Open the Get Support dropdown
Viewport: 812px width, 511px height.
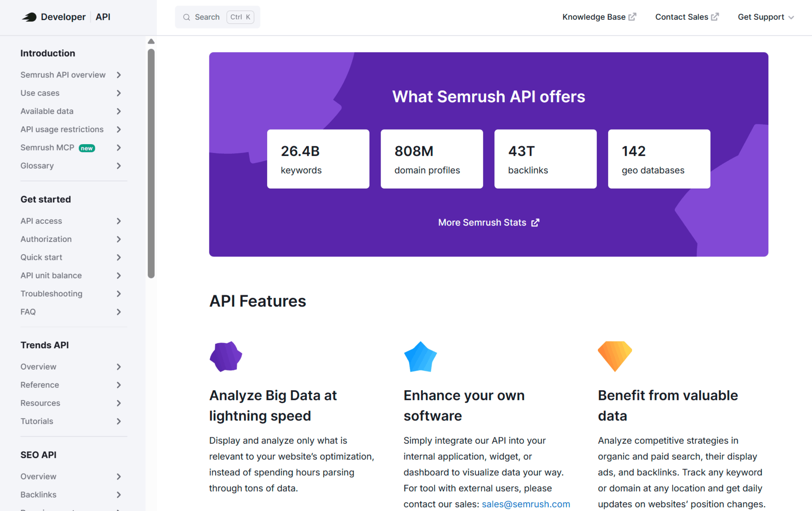pos(766,17)
